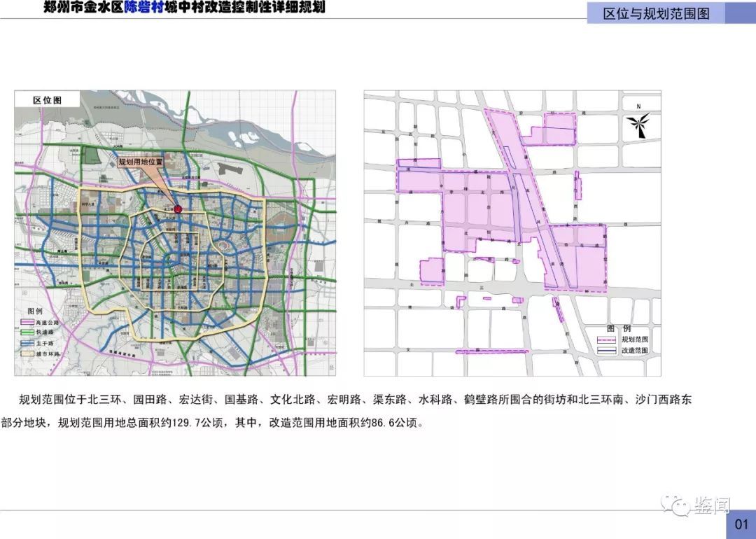
Task: Click the 改造范围 legend line symbol
Action: (x=606, y=351)
